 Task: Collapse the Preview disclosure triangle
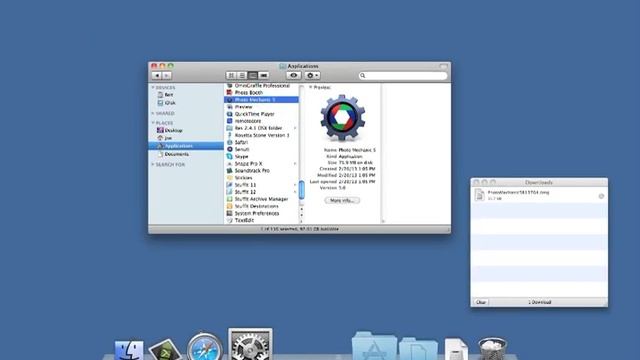[x=311, y=87]
